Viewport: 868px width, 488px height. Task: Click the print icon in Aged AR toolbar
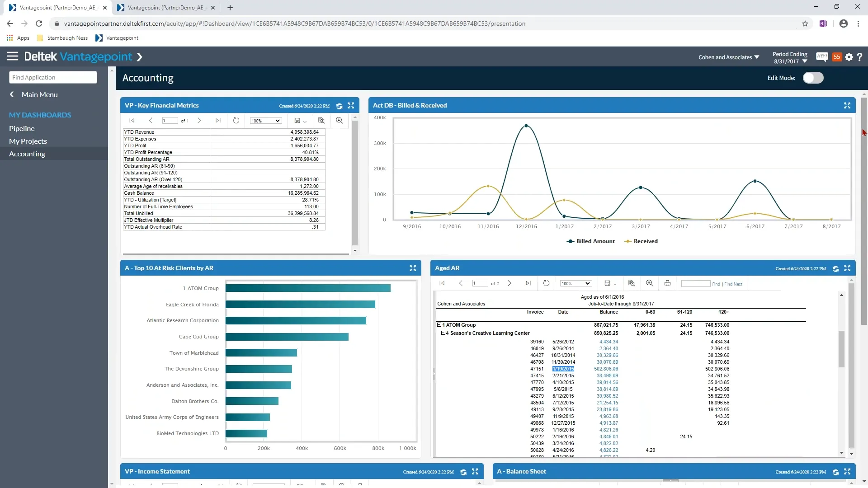(667, 283)
